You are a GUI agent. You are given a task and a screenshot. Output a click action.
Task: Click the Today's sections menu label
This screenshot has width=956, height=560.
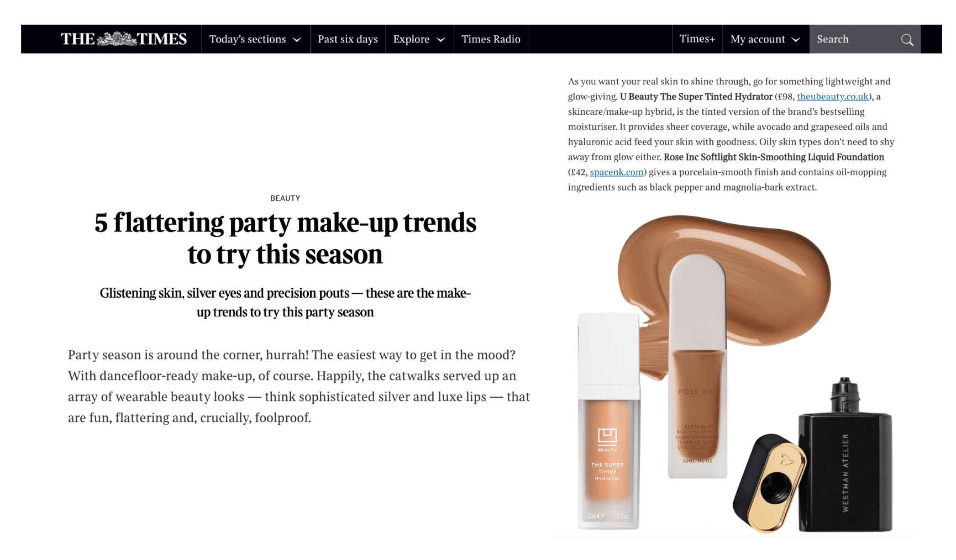[x=248, y=39]
